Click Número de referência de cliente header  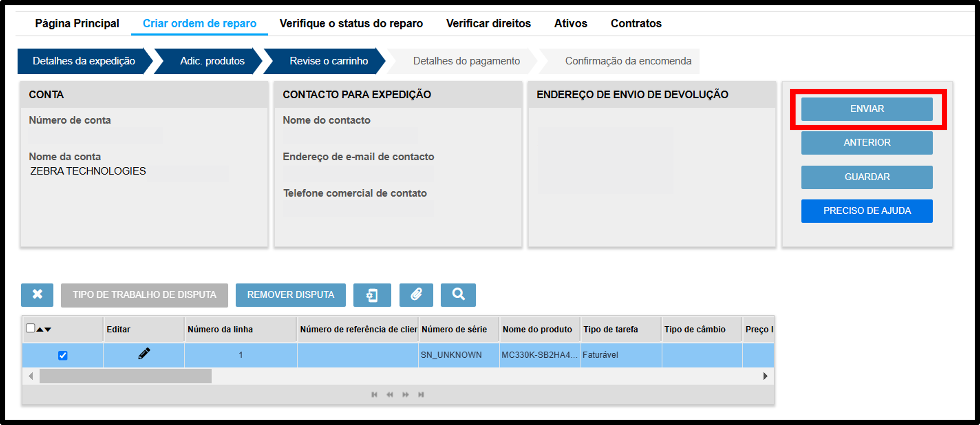click(358, 329)
